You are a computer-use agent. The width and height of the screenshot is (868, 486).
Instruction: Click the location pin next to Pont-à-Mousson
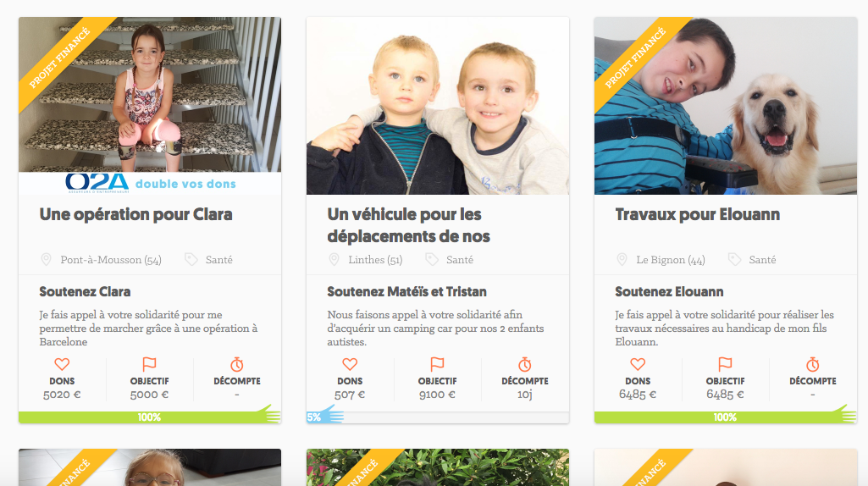[46, 260]
